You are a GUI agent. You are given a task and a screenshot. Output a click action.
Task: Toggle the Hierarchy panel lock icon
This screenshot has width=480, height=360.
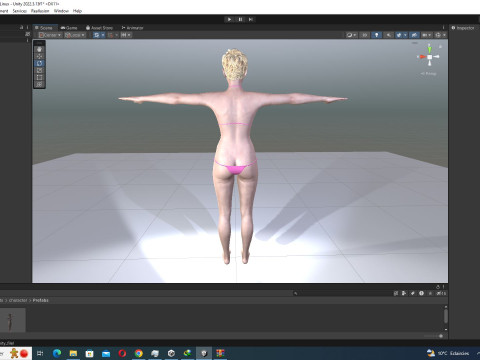click(x=21, y=27)
